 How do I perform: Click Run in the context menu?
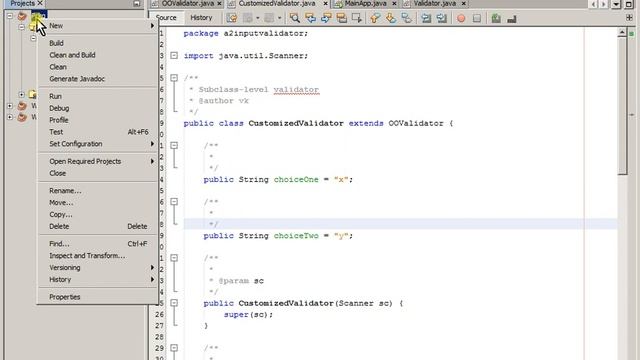pos(98,96)
